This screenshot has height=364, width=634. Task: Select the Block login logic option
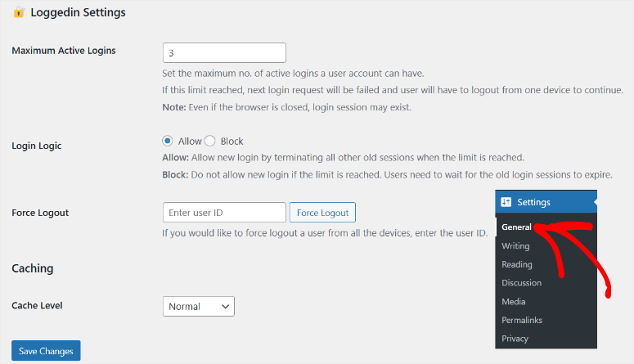pyautogui.click(x=210, y=141)
